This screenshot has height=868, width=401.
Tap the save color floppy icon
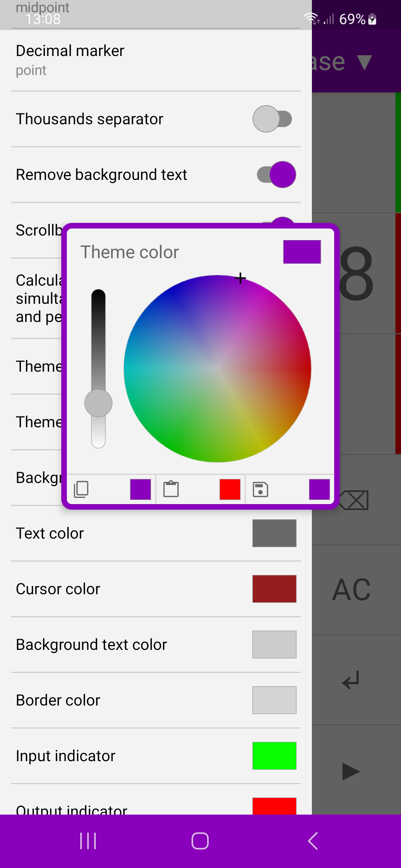pyautogui.click(x=260, y=489)
